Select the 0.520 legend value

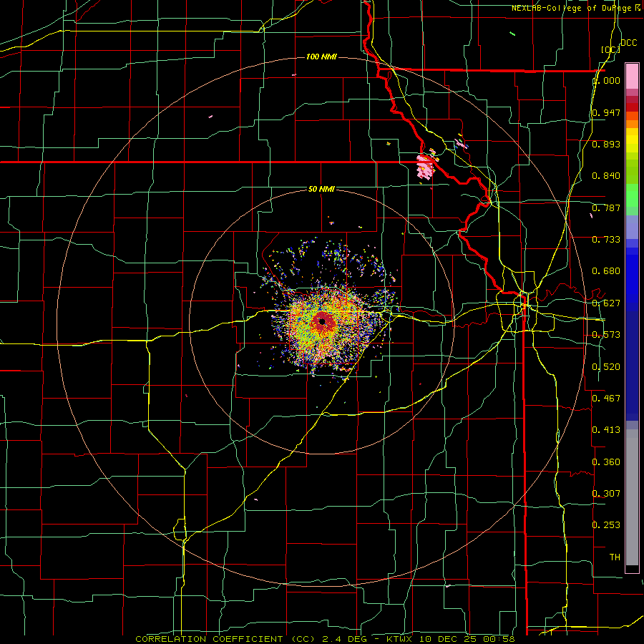click(x=606, y=367)
